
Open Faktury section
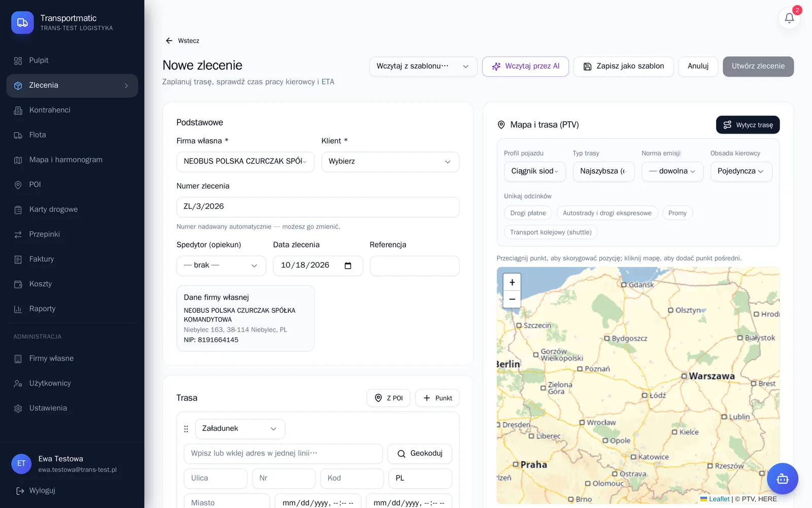72,260
